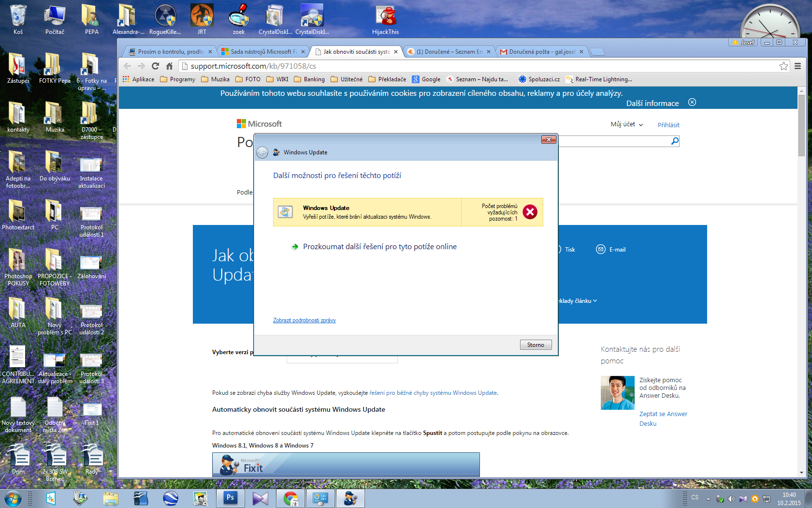Click the E-mail envelope icon
This screenshot has height=508, width=812.
click(601, 249)
